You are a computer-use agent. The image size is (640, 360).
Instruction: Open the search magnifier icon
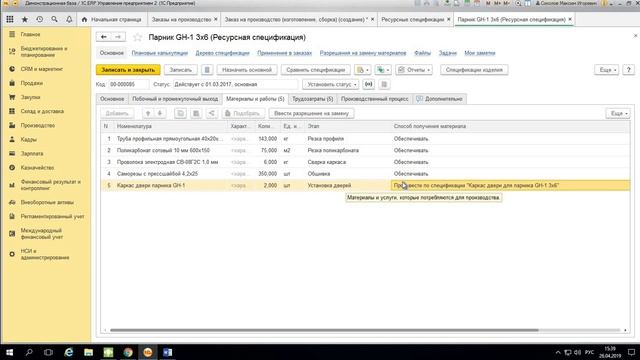pos(54,19)
